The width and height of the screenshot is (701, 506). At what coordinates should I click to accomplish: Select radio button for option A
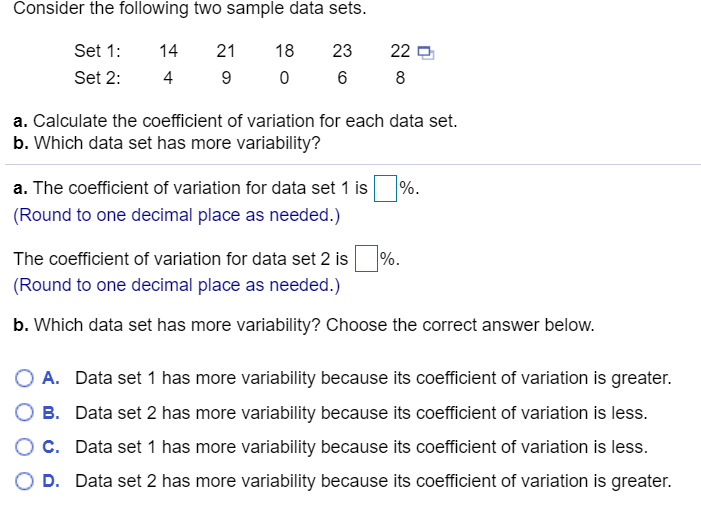click(24, 378)
